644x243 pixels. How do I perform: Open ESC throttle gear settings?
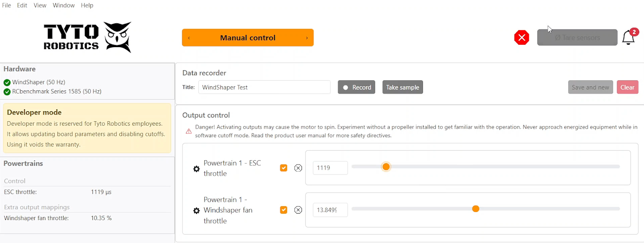(196, 169)
